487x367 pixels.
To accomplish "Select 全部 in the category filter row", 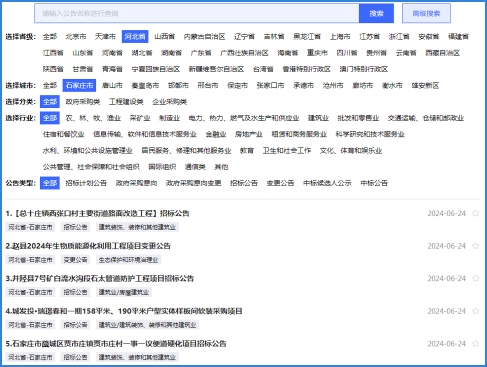I will 50,102.
